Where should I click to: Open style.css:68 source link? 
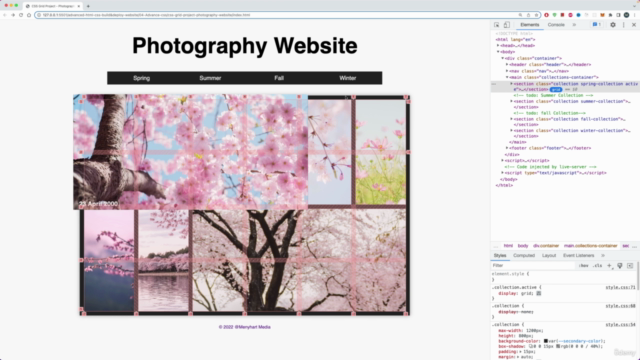point(620,306)
